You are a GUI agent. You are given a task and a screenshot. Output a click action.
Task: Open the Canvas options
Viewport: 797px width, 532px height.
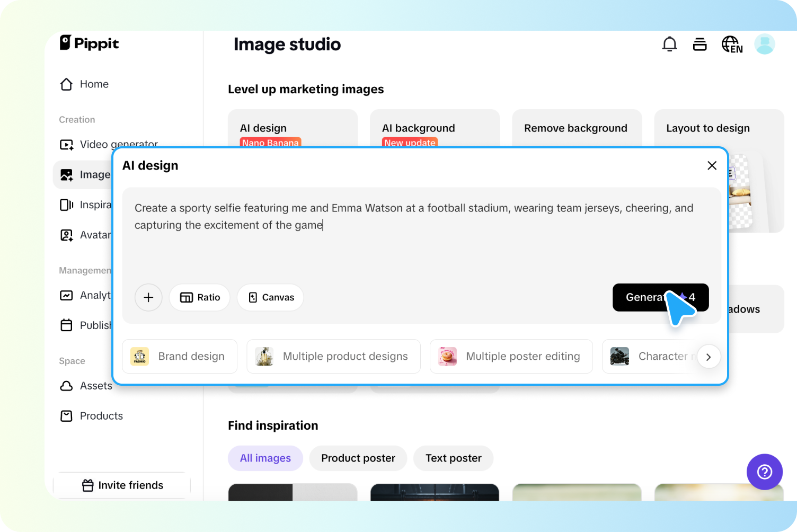tap(270, 298)
